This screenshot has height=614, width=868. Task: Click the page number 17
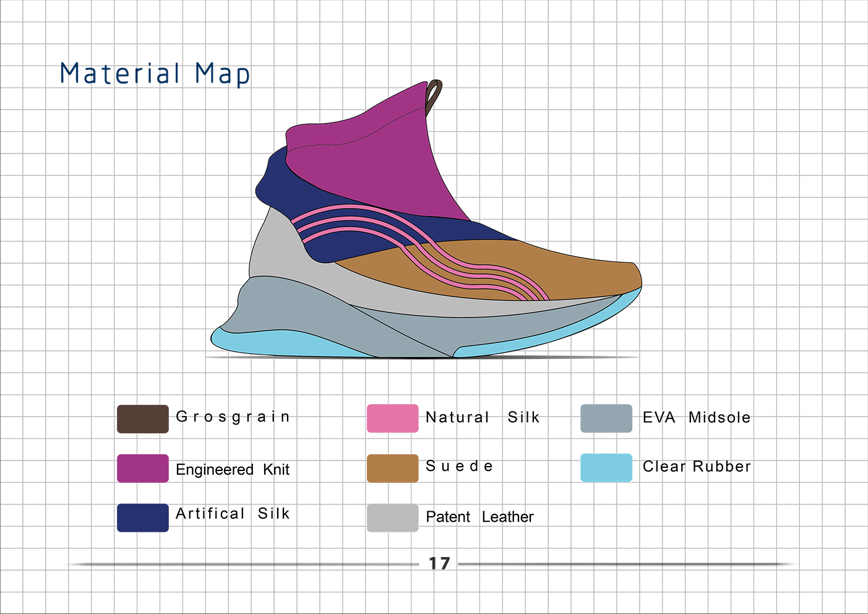439,562
